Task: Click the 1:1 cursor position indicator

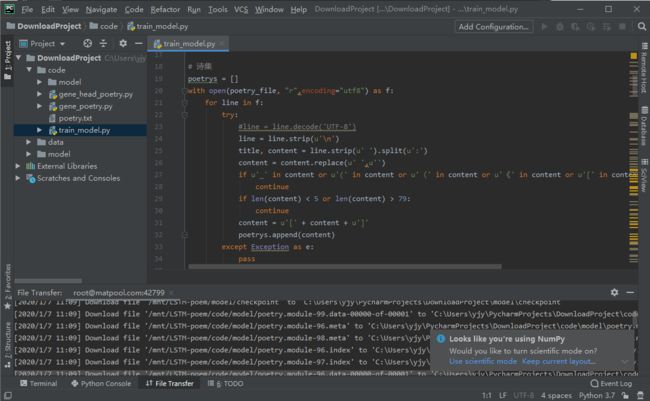Action: 487,396
